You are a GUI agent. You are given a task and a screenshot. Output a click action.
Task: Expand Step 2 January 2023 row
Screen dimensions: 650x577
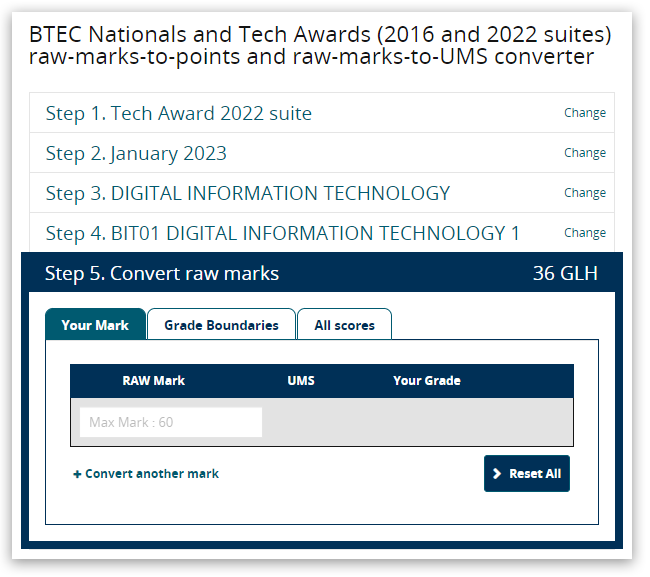(x=136, y=154)
